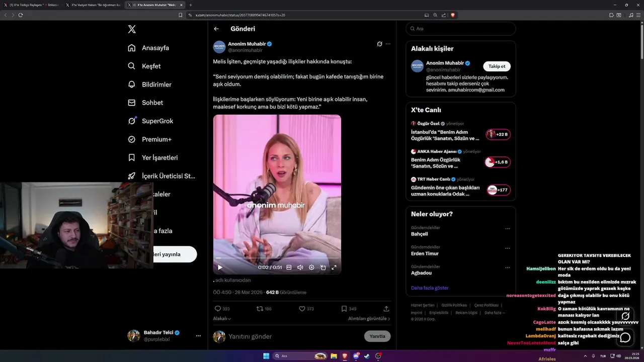Screen dimensions: 644x362
Task: Open Steam from the taskbar
Action: (367, 356)
